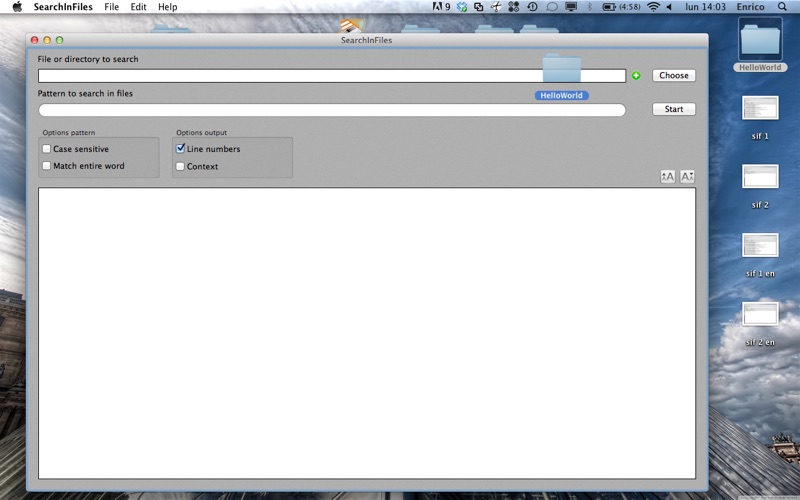800x500 pixels.
Task: Open the Time Machine menu icon
Action: coord(532,7)
